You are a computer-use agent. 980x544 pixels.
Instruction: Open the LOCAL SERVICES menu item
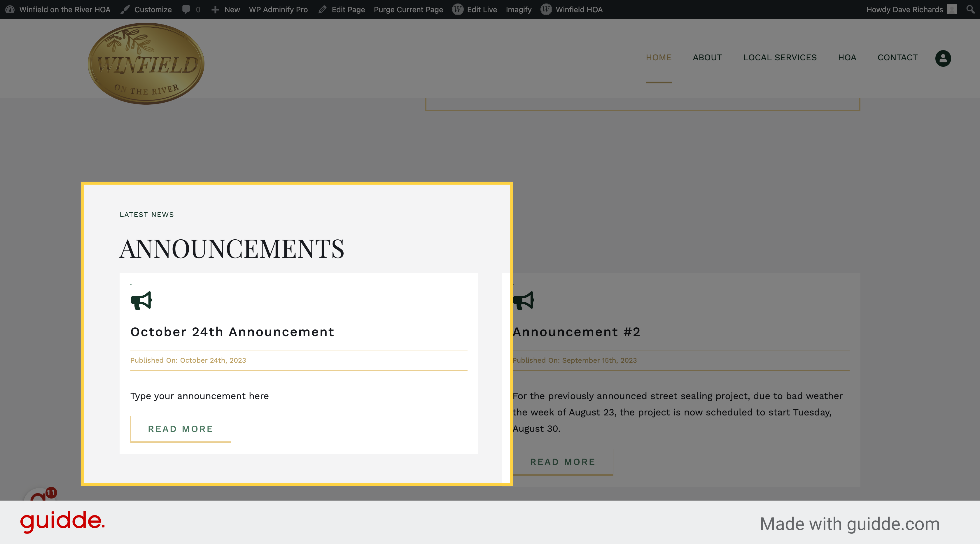[x=780, y=57]
